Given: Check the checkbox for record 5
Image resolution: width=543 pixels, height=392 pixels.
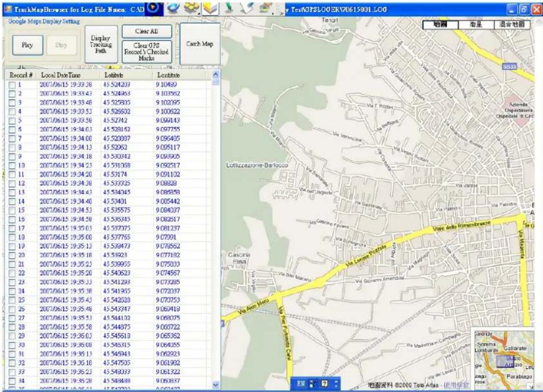Looking at the screenshot, I should (x=12, y=121).
